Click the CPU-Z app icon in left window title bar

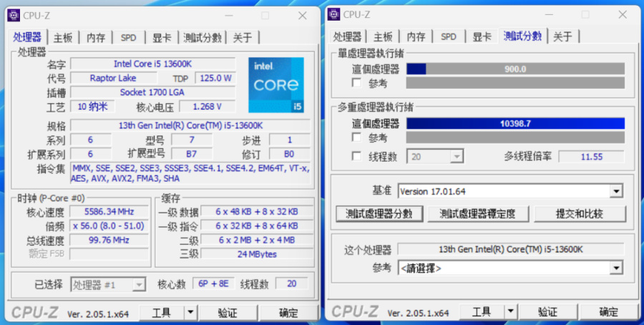(14, 16)
